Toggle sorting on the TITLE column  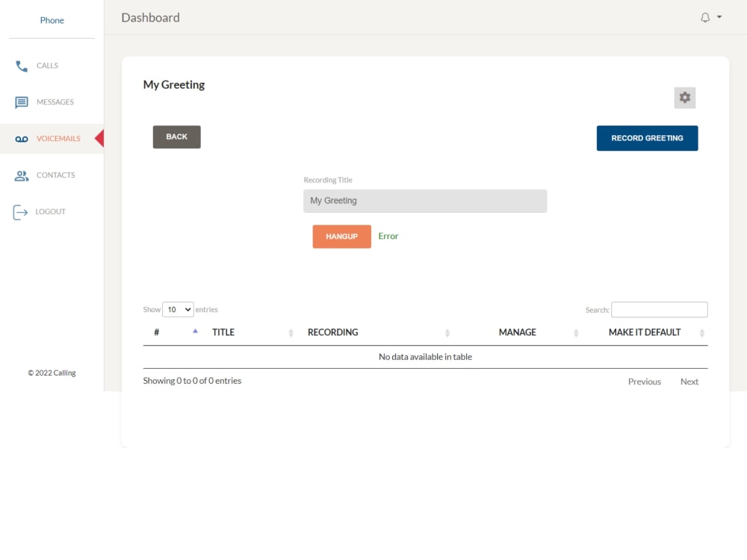tap(291, 332)
